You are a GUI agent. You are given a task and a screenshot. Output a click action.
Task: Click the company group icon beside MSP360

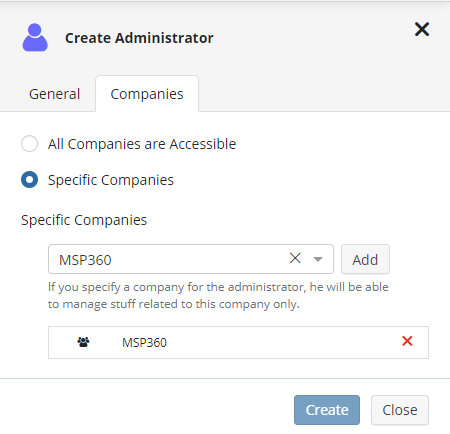[83, 342]
